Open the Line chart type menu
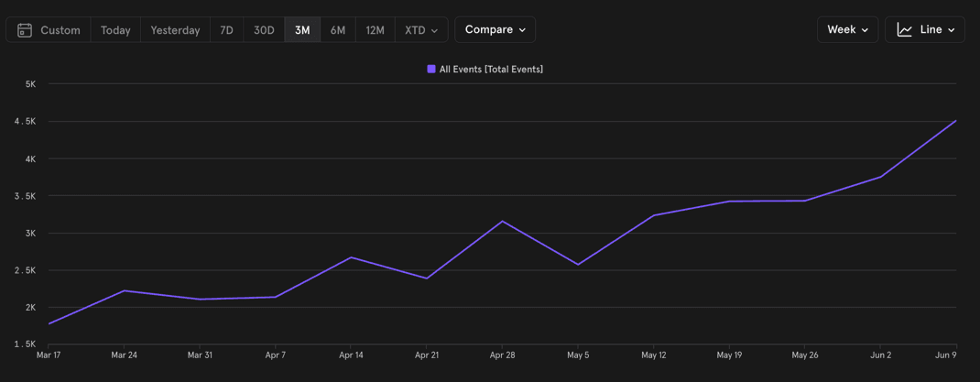The height and width of the screenshot is (382, 980). coord(925,29)
